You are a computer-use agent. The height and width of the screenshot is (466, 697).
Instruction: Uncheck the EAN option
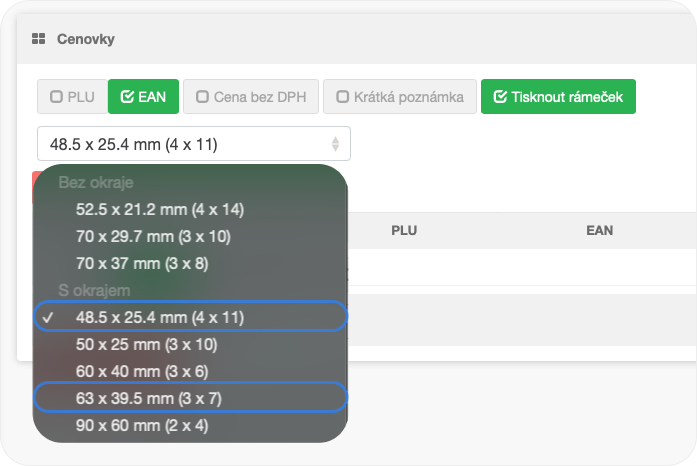pos(142,97)
